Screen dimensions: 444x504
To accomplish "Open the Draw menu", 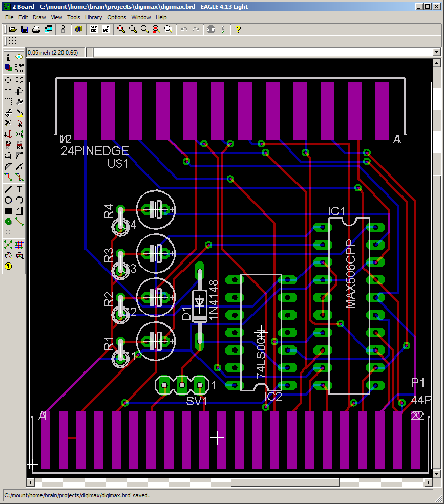I will click(39, 17).
